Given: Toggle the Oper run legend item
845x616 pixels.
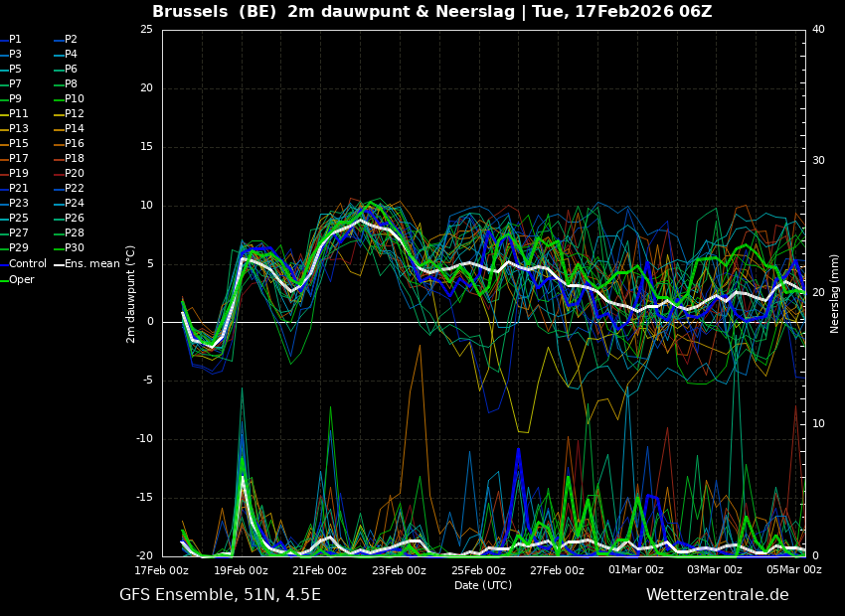Looking at the screenshot, I should [21, 280].
